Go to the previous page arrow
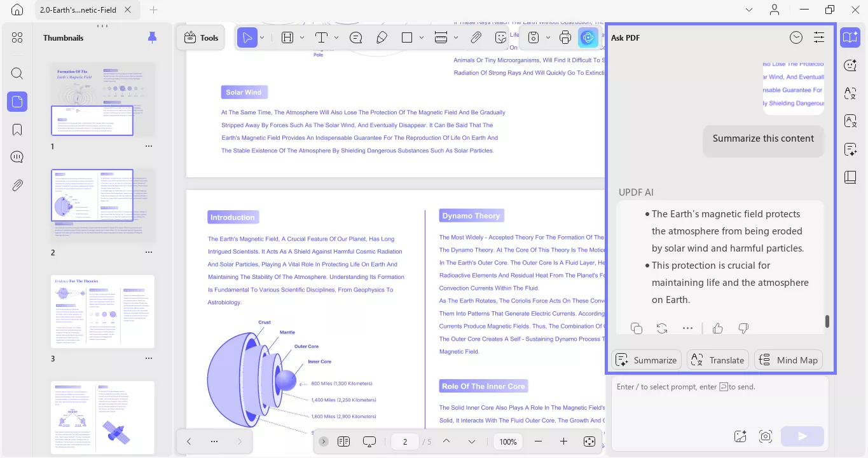Viewport: 868px width, 458px height. point(446,441)
